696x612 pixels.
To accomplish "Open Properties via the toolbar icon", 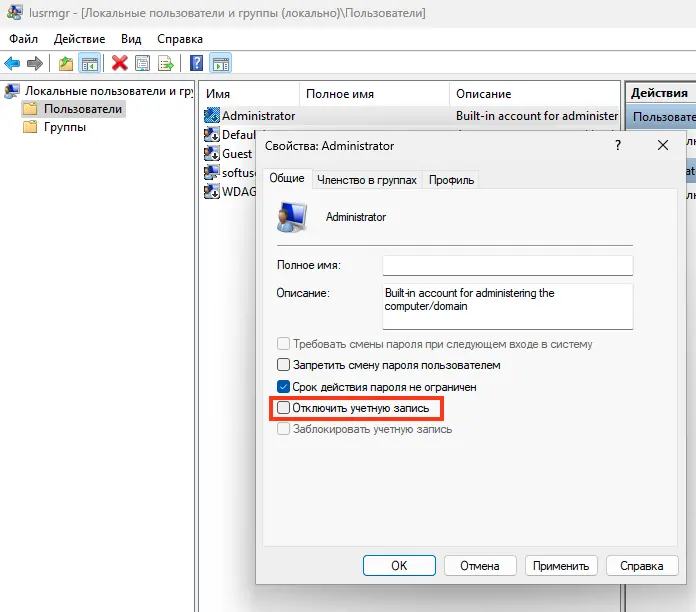I will [x=143, y=64].
